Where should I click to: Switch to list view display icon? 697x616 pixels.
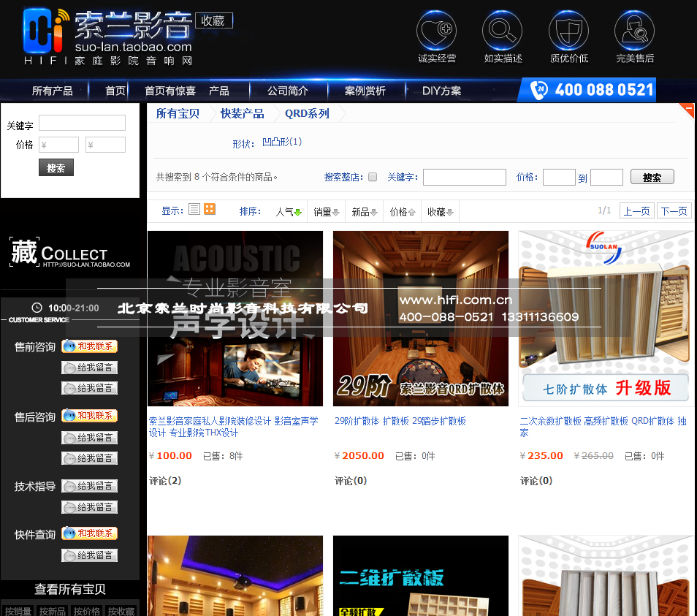[x=194, y=210]
